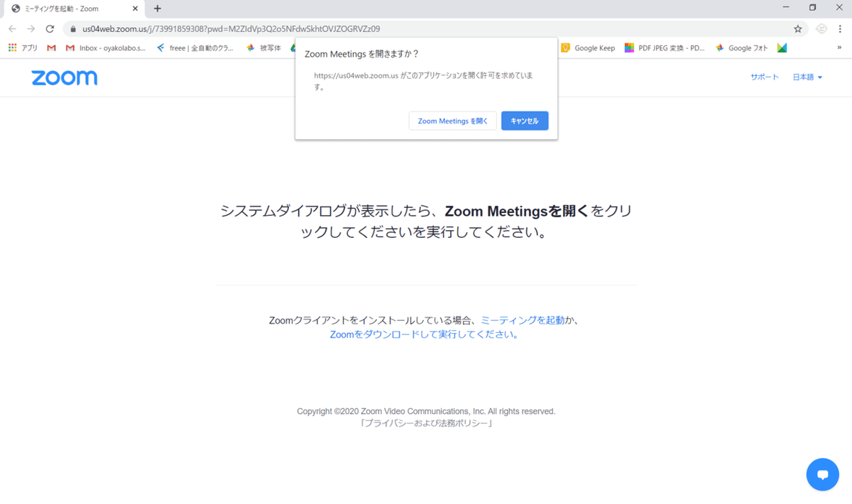
Task: Click the site security lock icon
Action: click(x=73, y=29)
